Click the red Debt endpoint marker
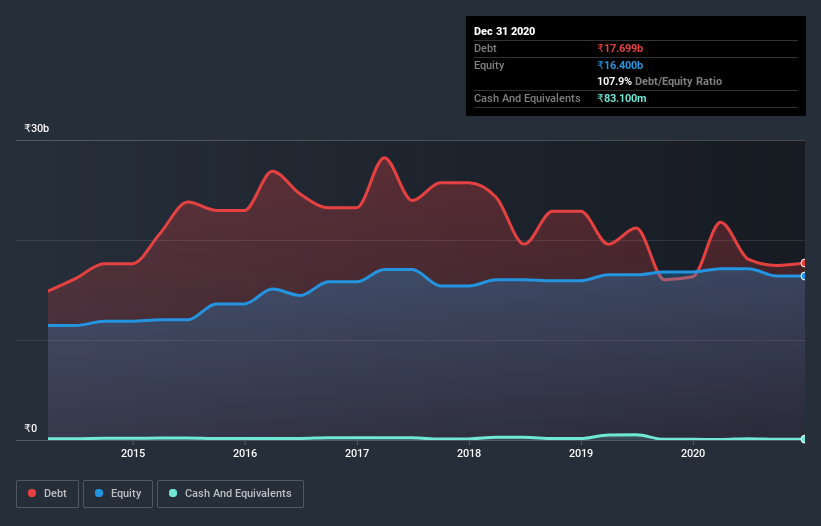The width and height of the screenshot is (821, 526). (x=804, y=263)
